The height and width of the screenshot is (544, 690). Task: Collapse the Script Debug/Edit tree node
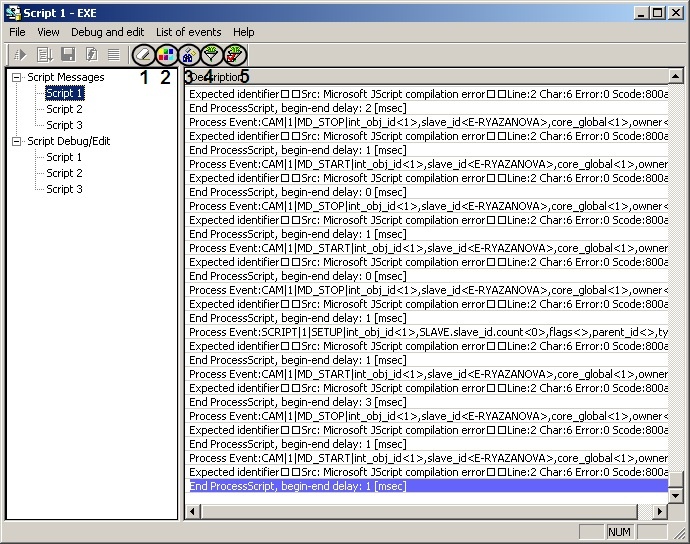[x=17, y=141]
